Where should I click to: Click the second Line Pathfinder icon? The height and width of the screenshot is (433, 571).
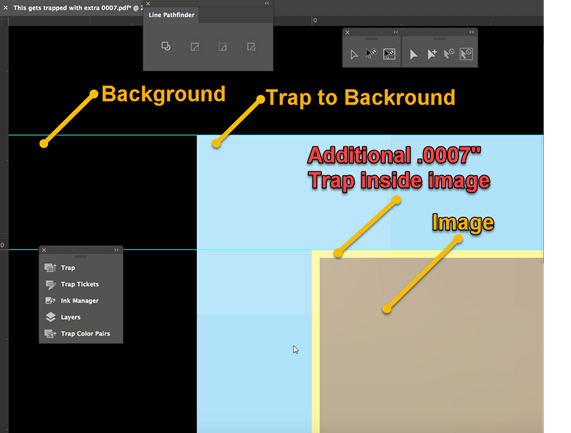(x=195, y=47)
